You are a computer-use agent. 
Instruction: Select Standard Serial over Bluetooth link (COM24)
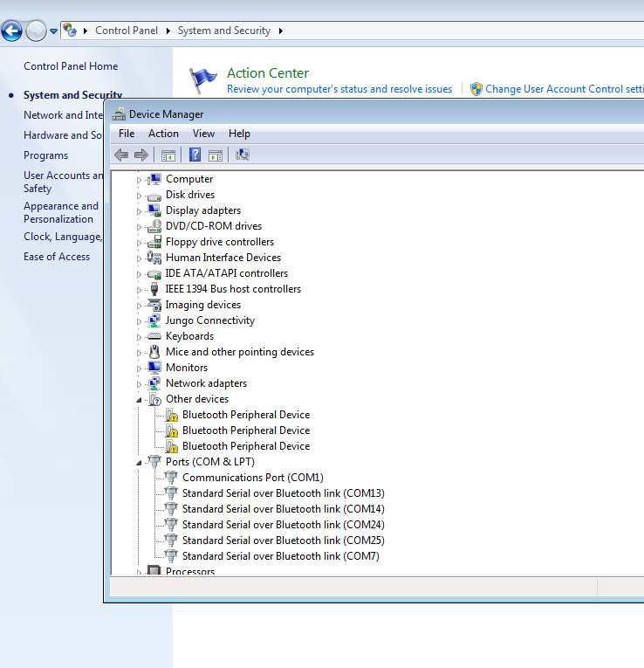(284, 525)
